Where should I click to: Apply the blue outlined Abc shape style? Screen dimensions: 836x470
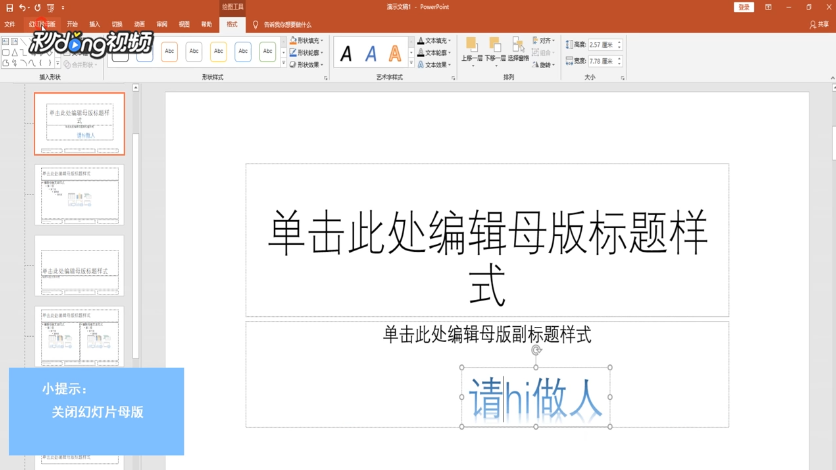point(243,52)
